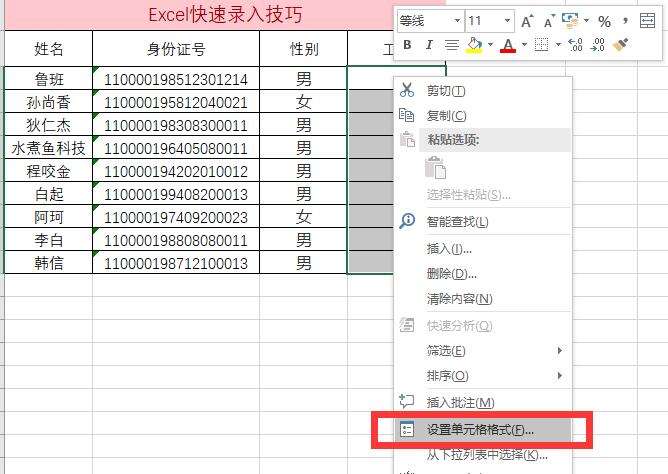Click the scissors cut icon
The width and height of the screenshot is (668, 474).
pyautogui.click(x=407, y=90)
